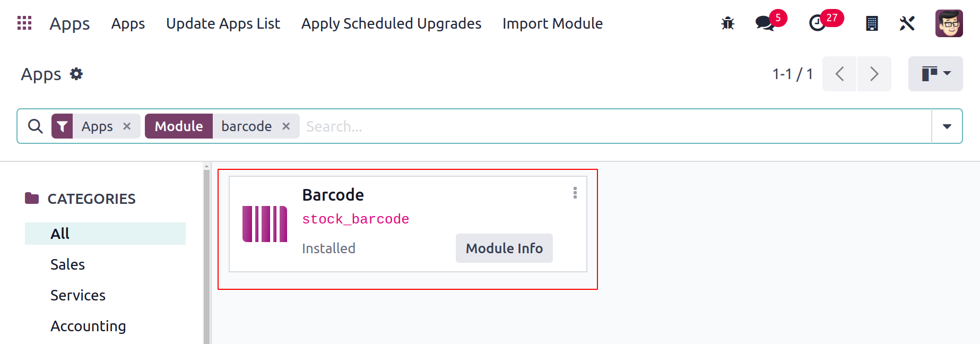Click the Module Info button
Screen dimensions: 980x344
(504, 248)
